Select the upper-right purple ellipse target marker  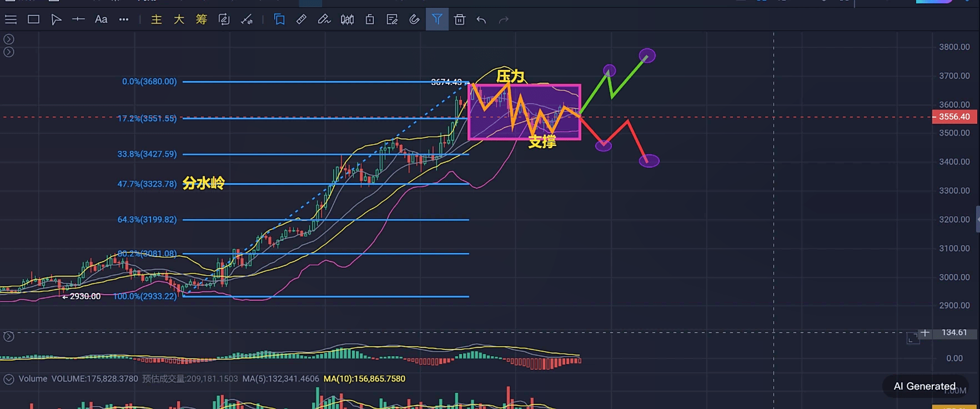pos(647,55)
